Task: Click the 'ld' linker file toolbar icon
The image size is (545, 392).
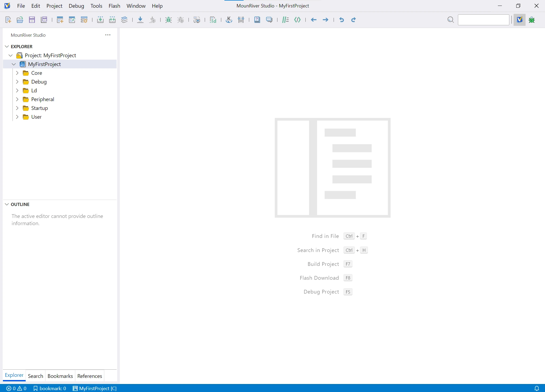Action: click(213, 20)
